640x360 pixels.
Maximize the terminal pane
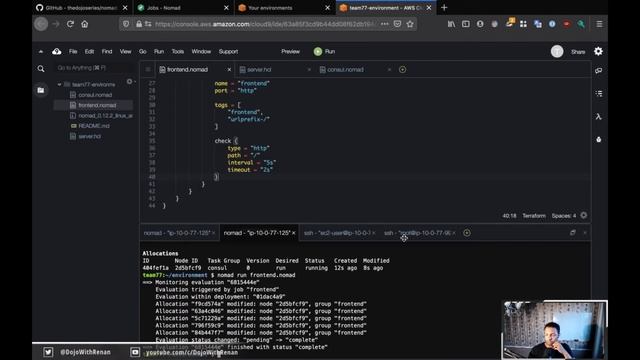click(x=573, y=232)
